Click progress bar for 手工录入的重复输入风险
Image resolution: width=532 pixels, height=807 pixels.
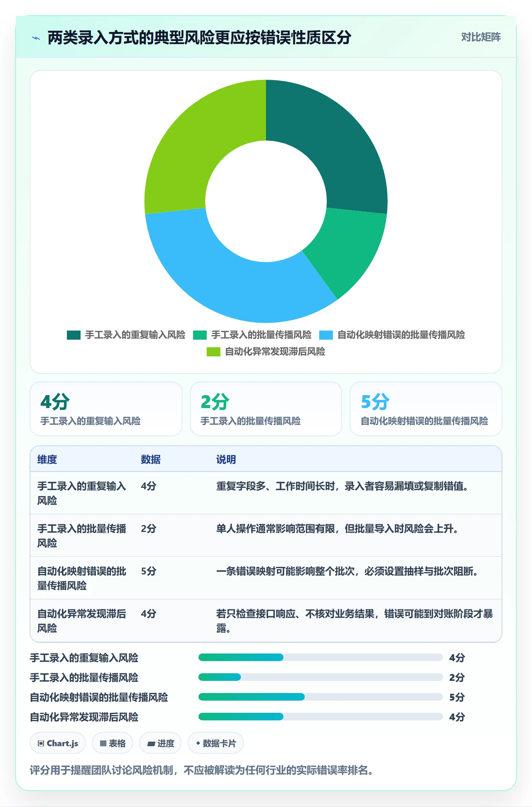(x=321, y=657)
